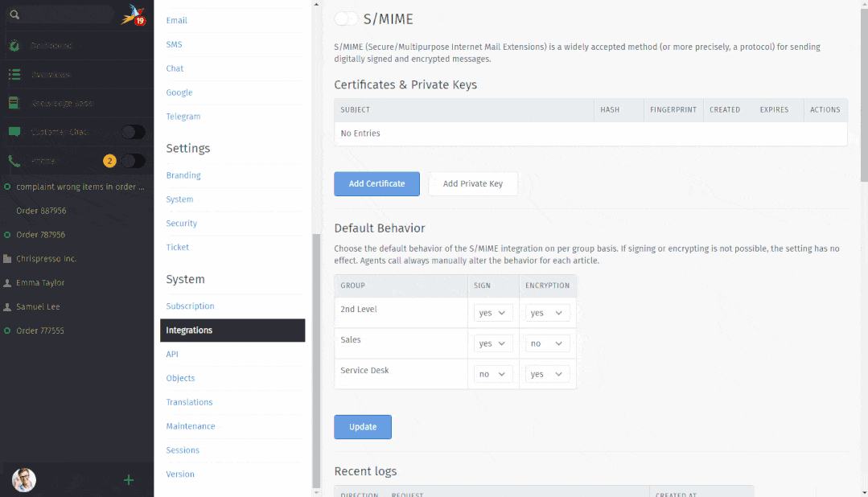The image size is (868, 497).
Task: Click the ticket state icon for Order 787956
Action: click(x=7, y=235)
